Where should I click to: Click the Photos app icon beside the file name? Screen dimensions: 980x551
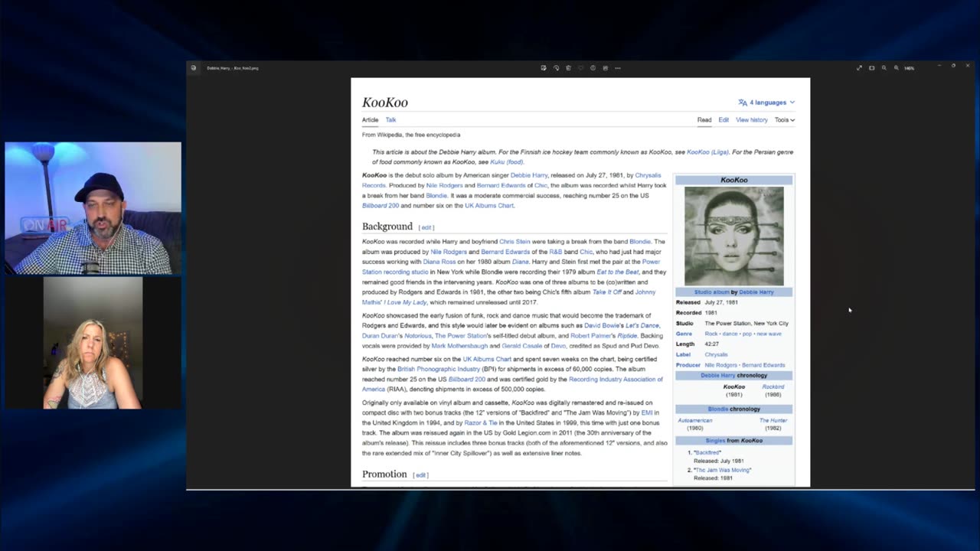click(194, 68)
